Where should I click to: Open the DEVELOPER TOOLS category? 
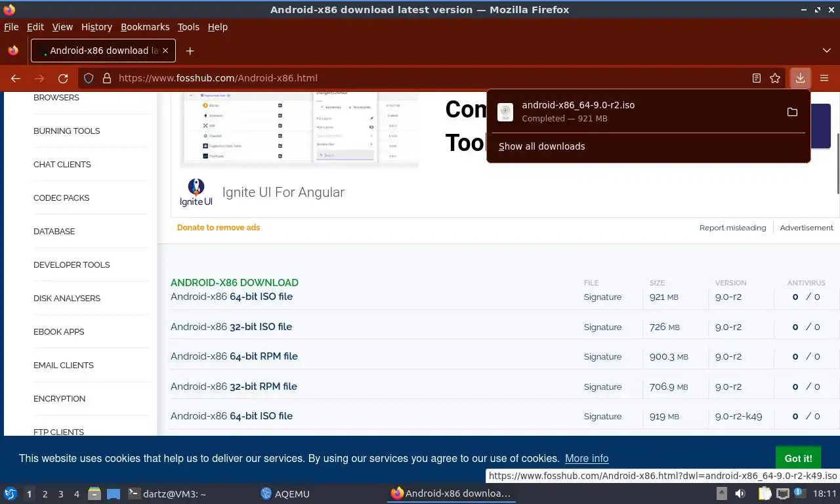[x=72, y=265]
